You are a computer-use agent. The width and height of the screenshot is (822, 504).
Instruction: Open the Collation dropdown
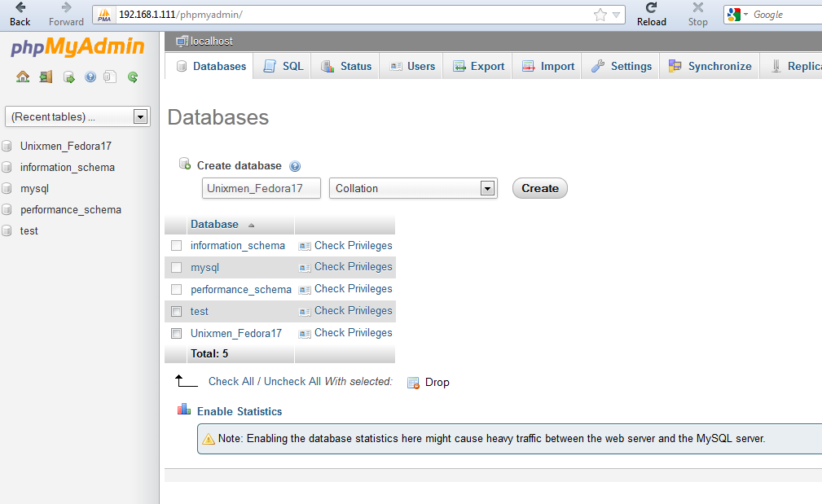tap(413, 188)
